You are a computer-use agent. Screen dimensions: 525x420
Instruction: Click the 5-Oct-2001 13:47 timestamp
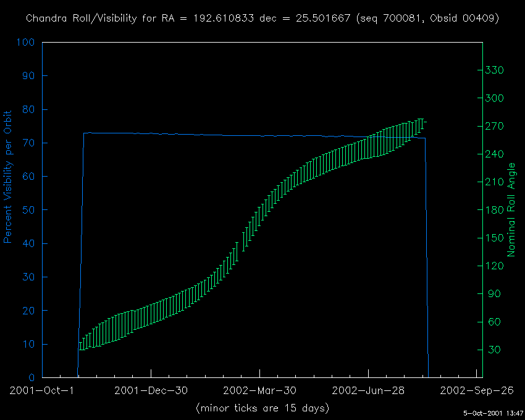(x=493, y=413)
